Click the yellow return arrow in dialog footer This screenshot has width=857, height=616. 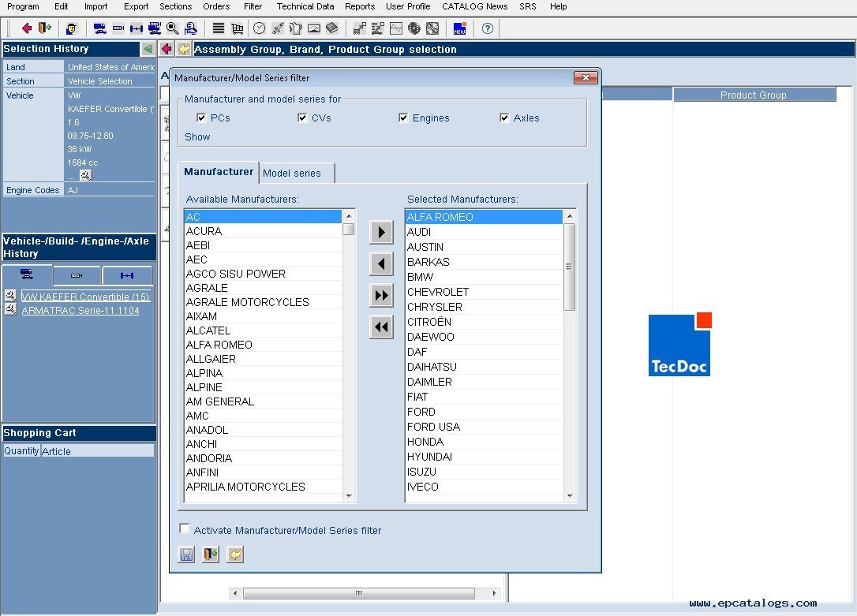coord(234,554)
